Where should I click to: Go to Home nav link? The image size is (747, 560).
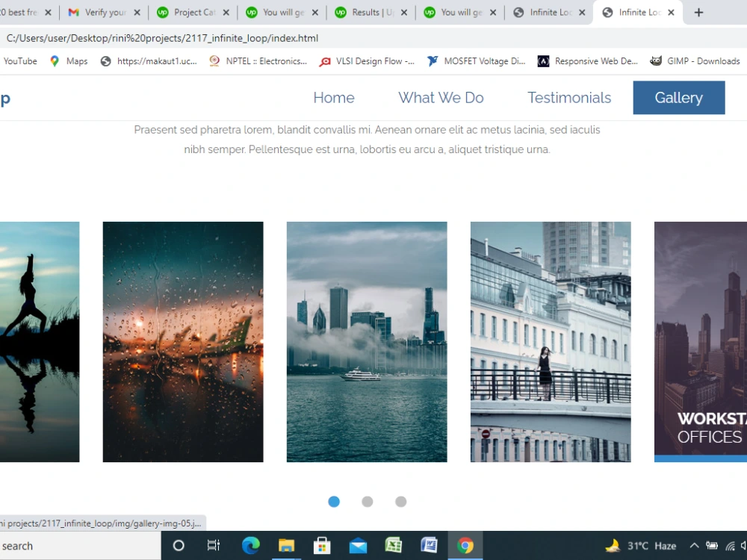point(333,98)
